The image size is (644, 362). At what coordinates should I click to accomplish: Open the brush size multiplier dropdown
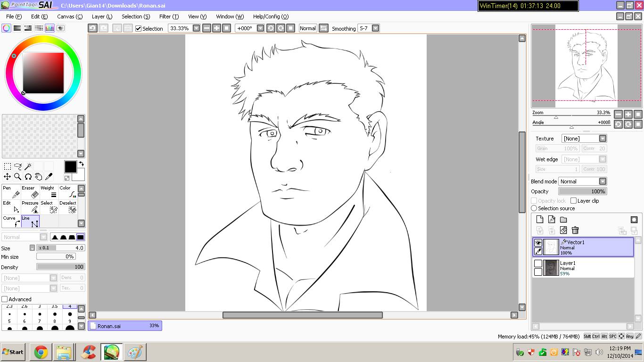click(32, 248)
